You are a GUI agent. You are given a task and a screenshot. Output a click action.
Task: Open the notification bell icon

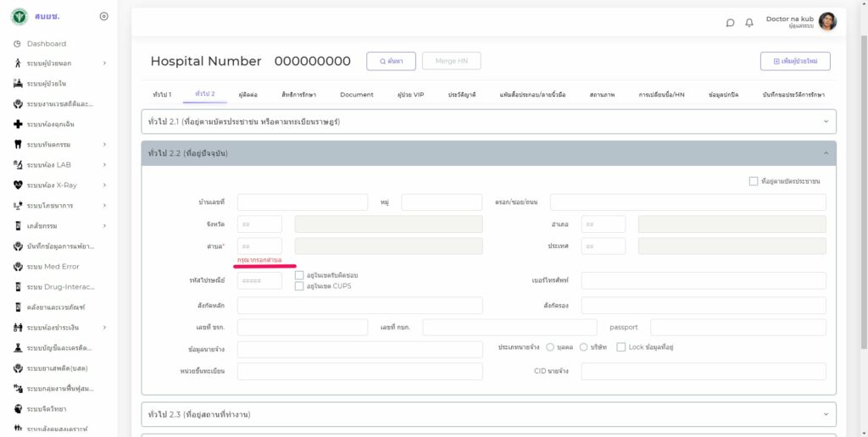pos(749,23)
